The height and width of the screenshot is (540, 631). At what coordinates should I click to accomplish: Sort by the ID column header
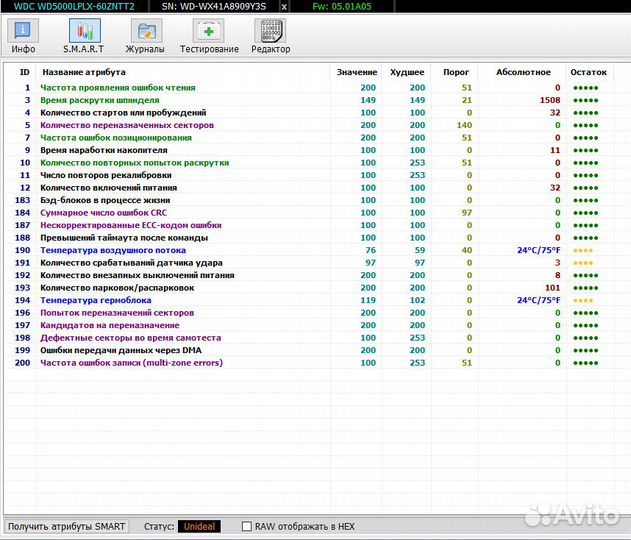tap(24, 72)
